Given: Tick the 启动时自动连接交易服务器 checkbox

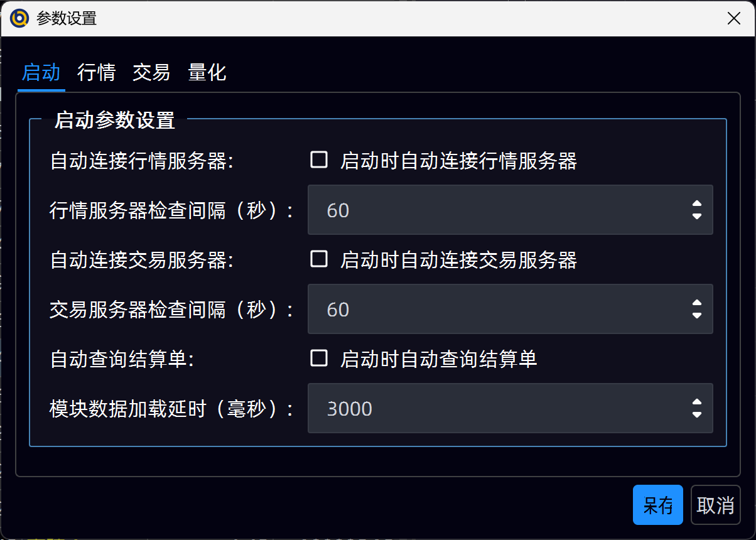Looking at the screenshot, I should (319, 259).
